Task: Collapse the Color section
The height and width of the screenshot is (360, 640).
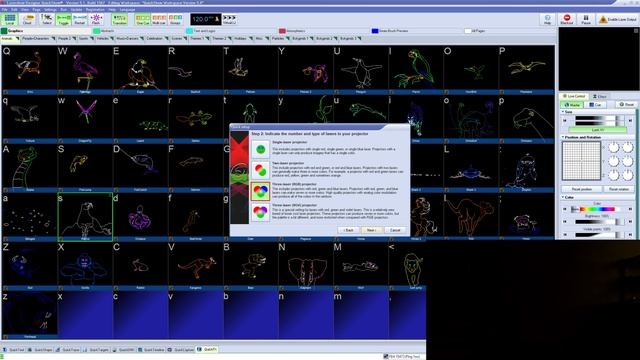Action: (x=563, y=198)
